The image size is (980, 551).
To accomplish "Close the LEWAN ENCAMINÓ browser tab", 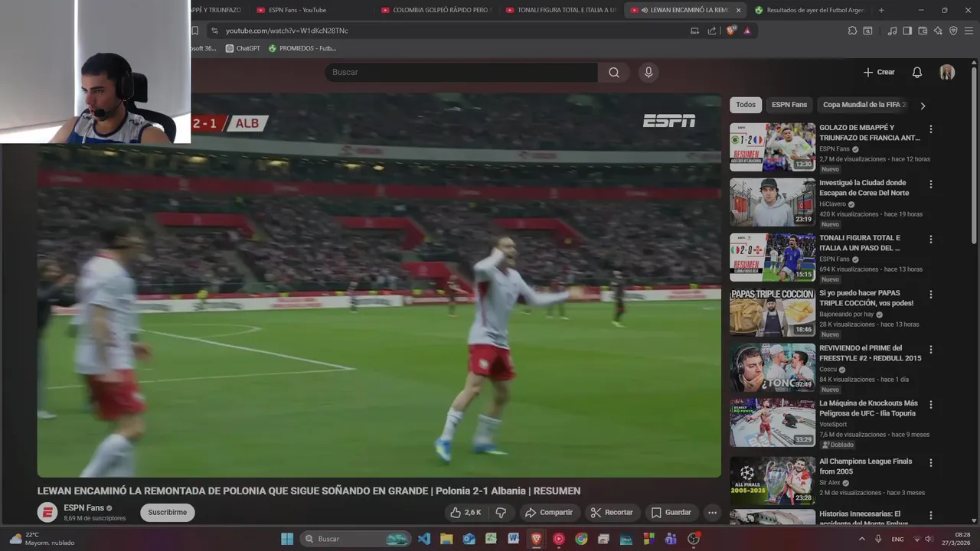I will (x=738, y=10).
